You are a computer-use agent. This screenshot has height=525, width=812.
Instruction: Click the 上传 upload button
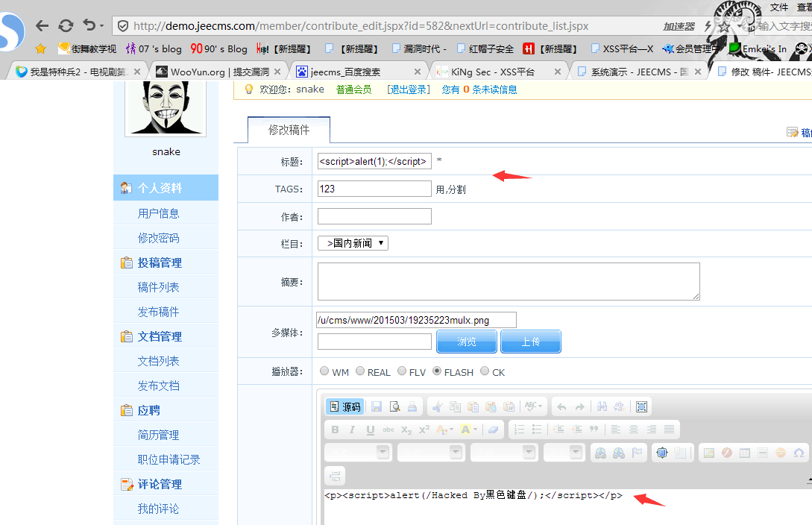(x=531, y=342)
